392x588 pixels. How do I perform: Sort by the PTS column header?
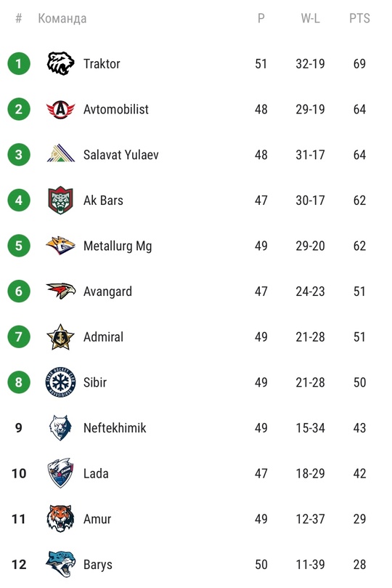tap(359, 18)
